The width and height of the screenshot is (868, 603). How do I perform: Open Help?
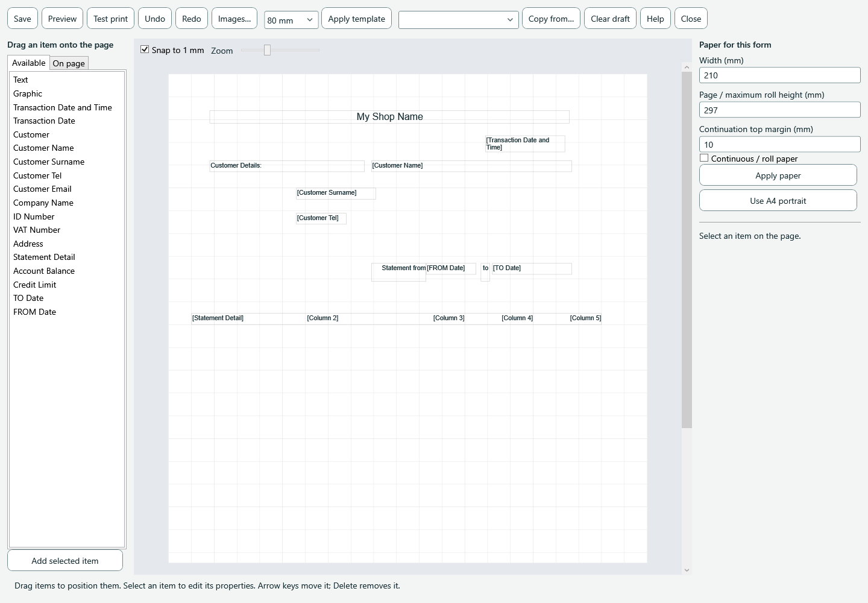coord(655,19)
